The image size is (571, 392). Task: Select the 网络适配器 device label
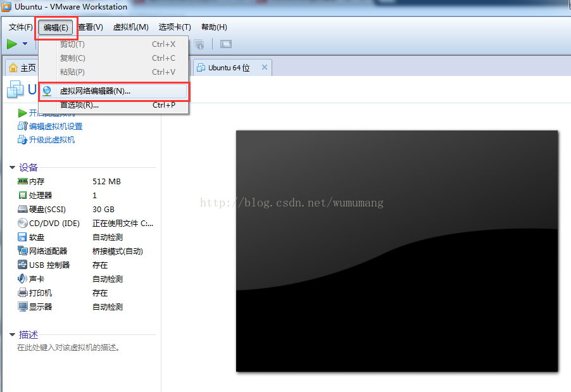[x=48, y=251]
